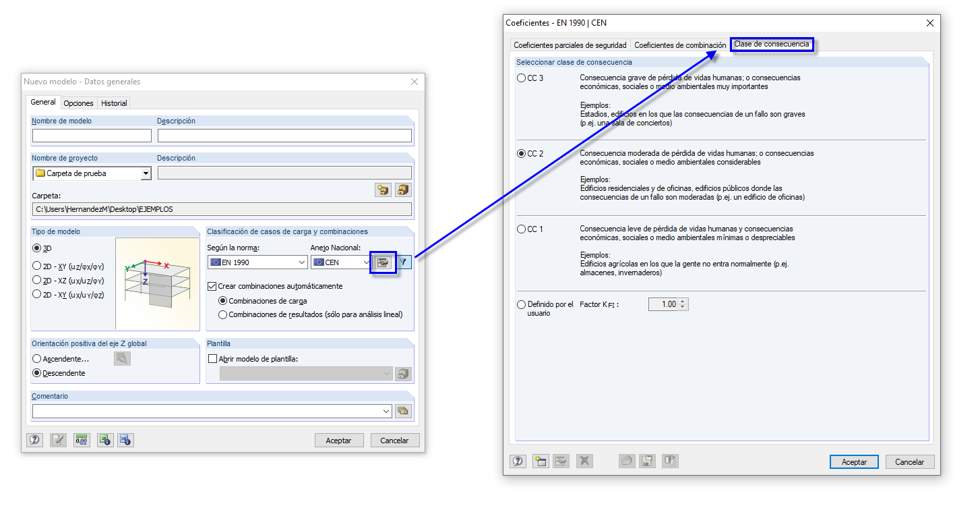The height and width of the screenshot is (508, 980).
Task: Click the magnifier icon beside Ascendente
Action: coord(122,359)
